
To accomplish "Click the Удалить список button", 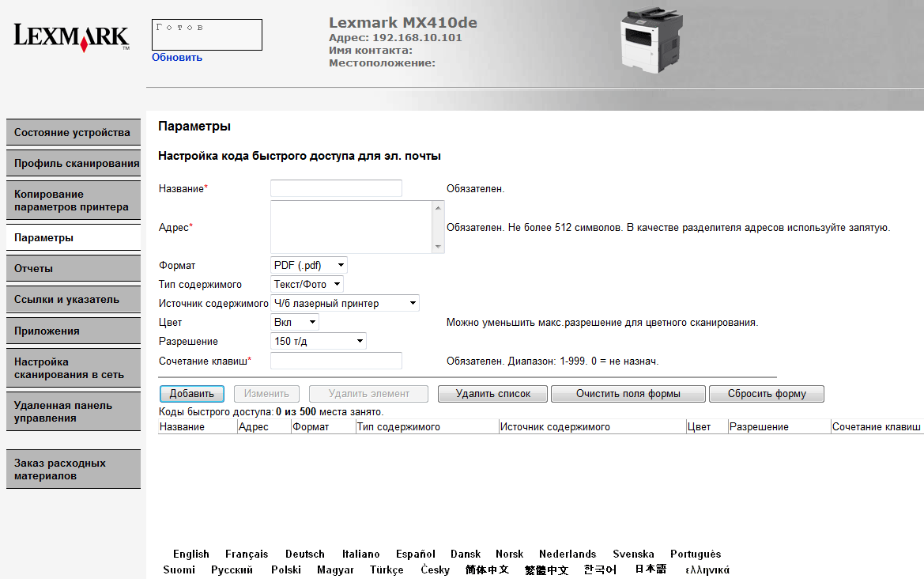I will [x=492, y=393].
